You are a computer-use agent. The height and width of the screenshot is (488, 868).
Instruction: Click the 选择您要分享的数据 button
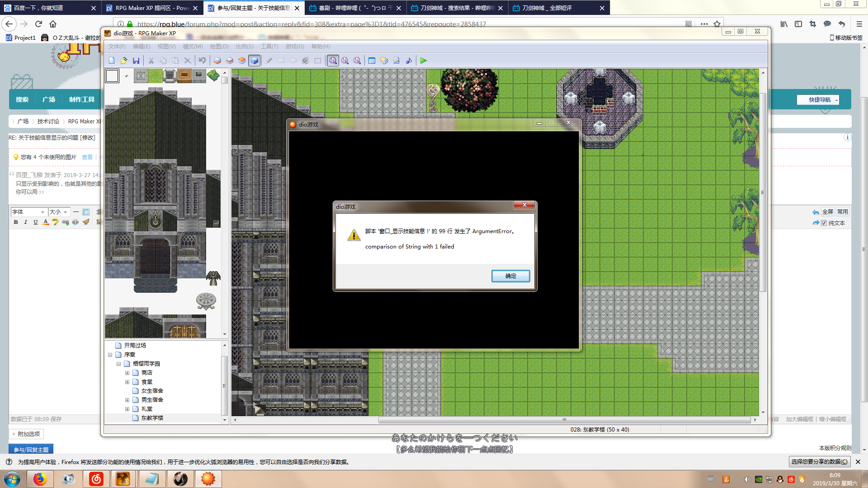[x=819, y=462]
